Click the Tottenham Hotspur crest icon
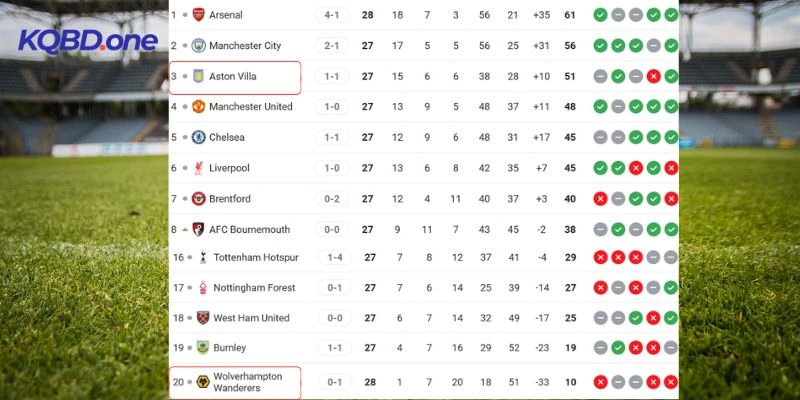 [x=202, y=258]
